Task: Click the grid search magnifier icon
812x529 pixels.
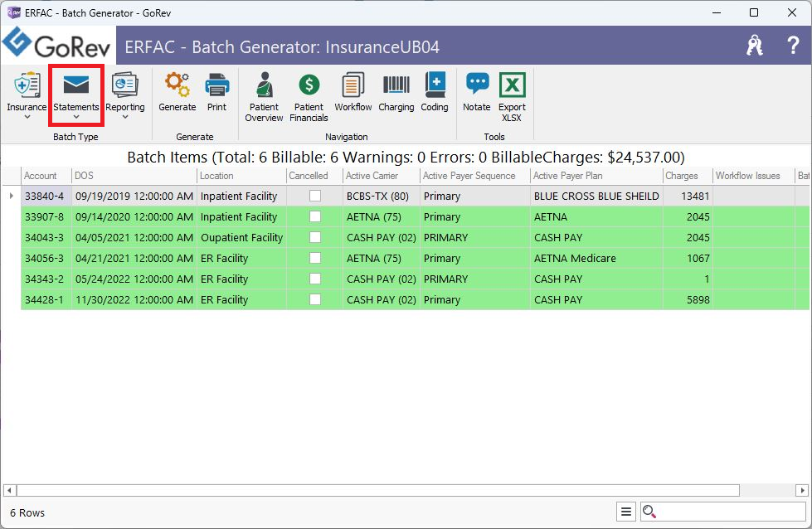Action: click(x=649, y=512)
